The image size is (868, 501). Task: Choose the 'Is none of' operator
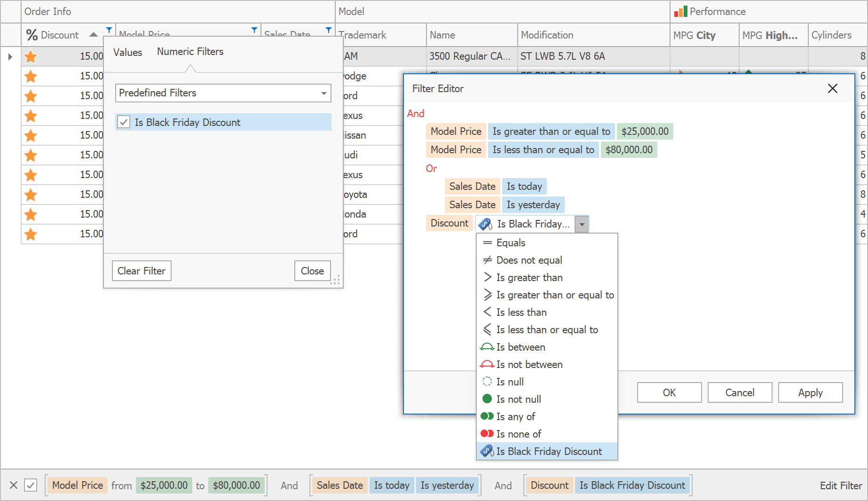[518, 434]
